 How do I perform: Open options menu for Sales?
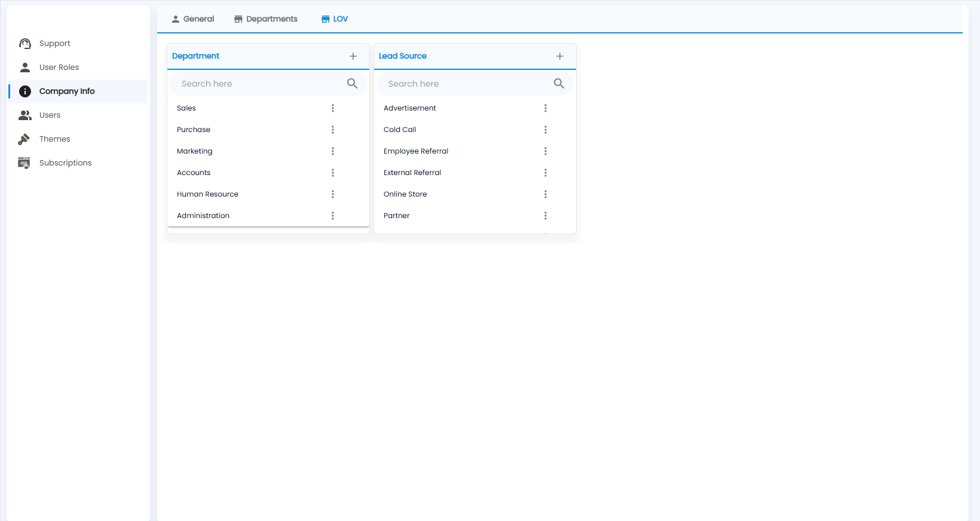coord(333,108)
